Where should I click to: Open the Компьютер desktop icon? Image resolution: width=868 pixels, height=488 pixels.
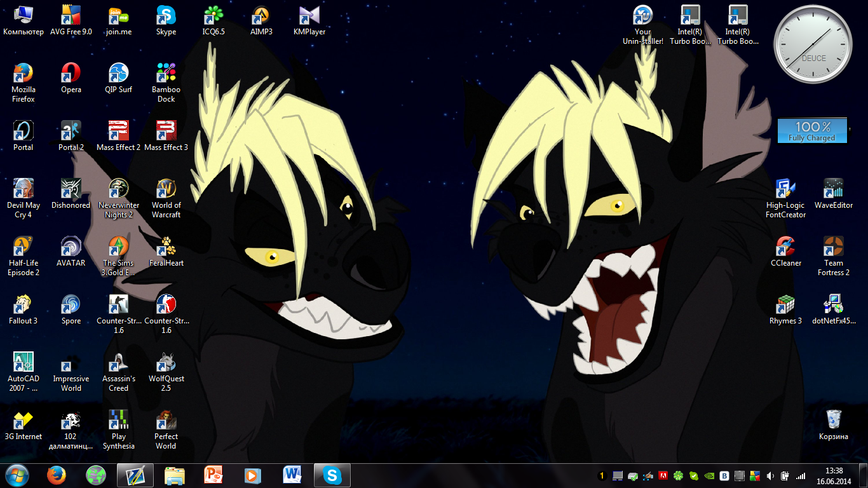(24, 20)
